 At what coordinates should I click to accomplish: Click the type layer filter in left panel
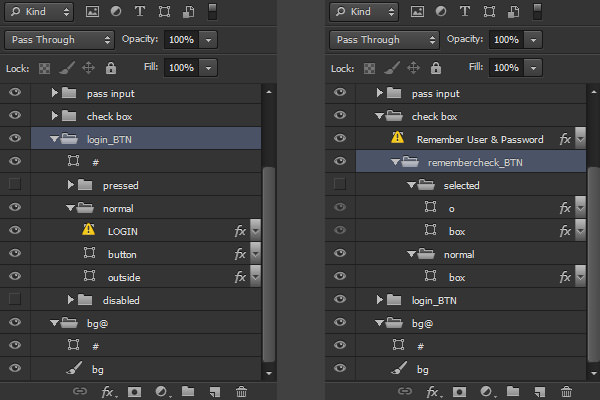click(140, 11)
